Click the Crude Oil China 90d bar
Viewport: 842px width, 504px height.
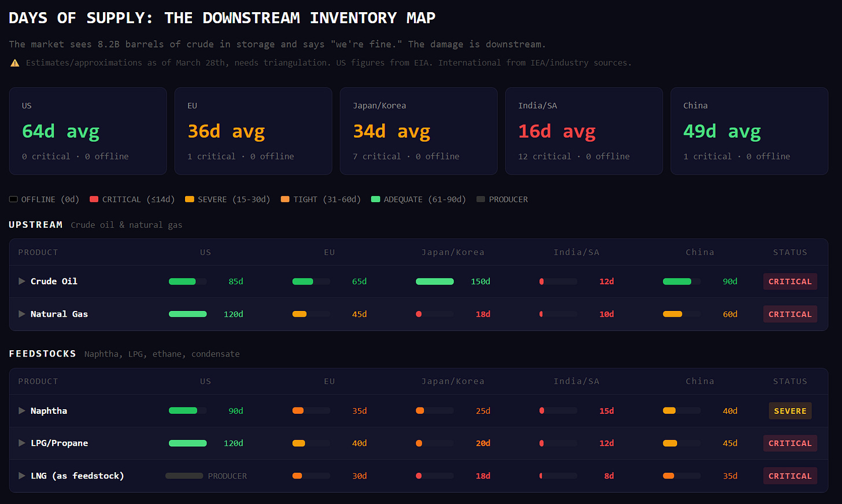pos(682,281)
